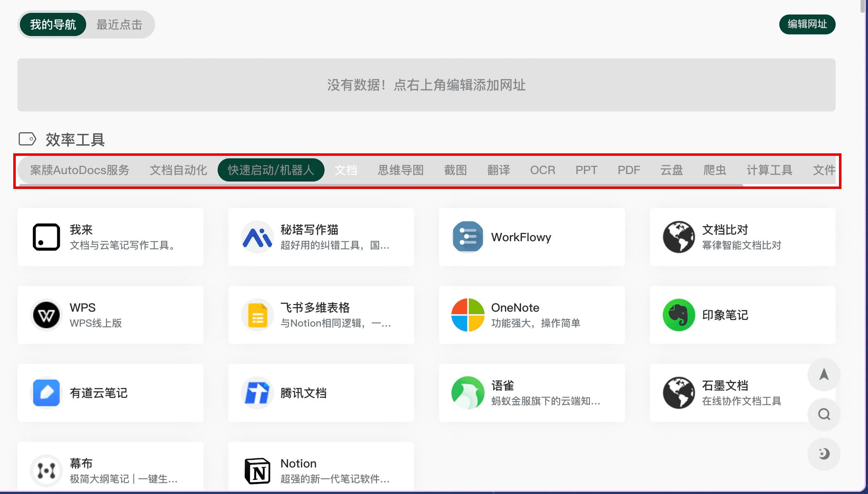Click the 印象笔记 elephant icon

tap(679, 315)
